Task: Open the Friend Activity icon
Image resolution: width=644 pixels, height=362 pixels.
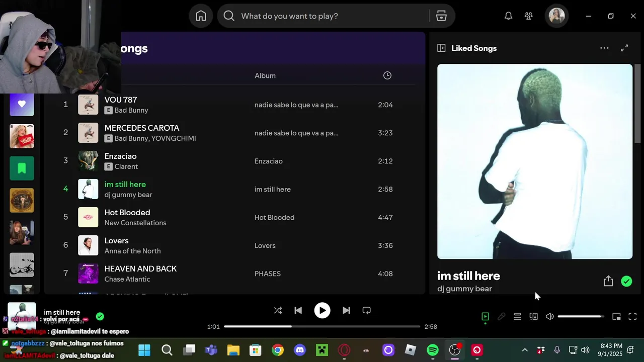Action: tap(528, 16)
